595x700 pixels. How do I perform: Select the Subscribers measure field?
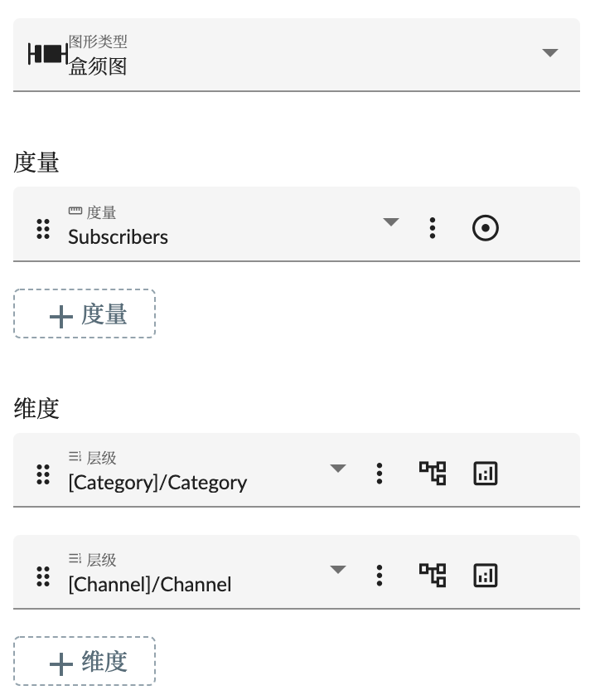click(x=119, y=236)
